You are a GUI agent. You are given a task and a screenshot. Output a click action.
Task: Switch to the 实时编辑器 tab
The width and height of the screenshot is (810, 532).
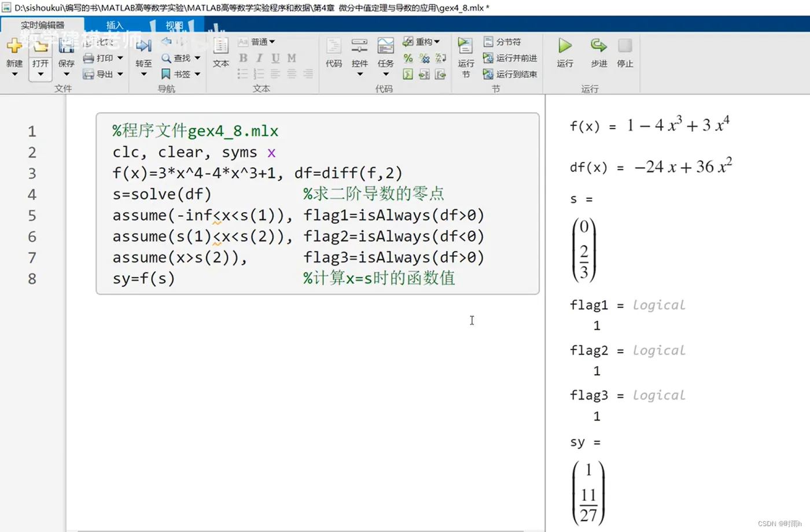[43, 25]
